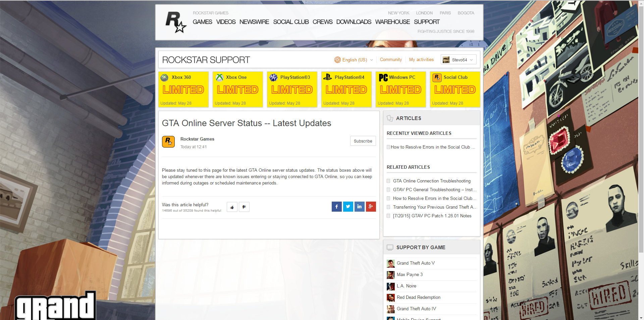This screenshot has height=320, width=644.
Task: Open the Support nav item
Action: click(x=427, y=22)
